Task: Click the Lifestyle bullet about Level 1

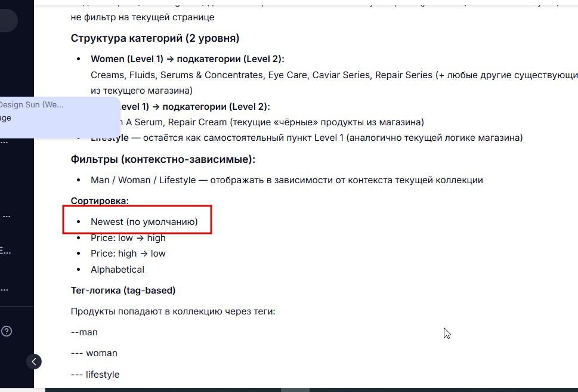Action: (x=307, y=138)
